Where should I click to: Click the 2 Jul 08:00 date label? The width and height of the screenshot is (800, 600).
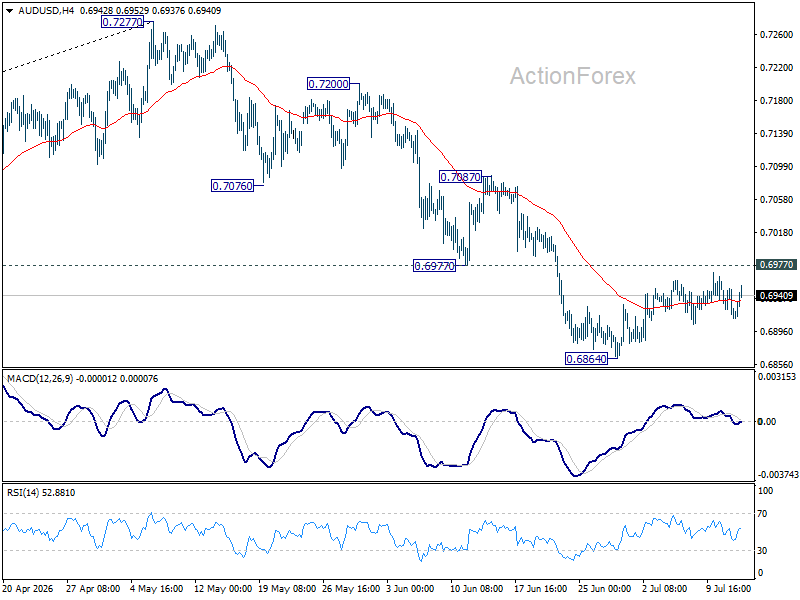click(664, 589)
